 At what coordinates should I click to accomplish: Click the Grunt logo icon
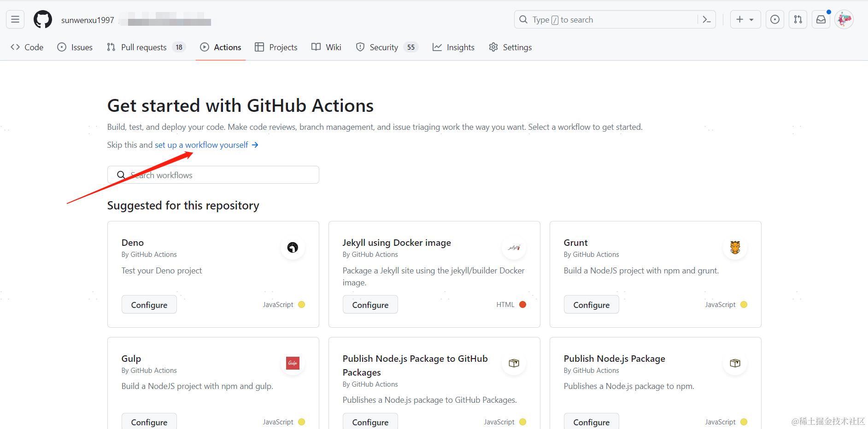pyautogui.click(x=735, y=248)
